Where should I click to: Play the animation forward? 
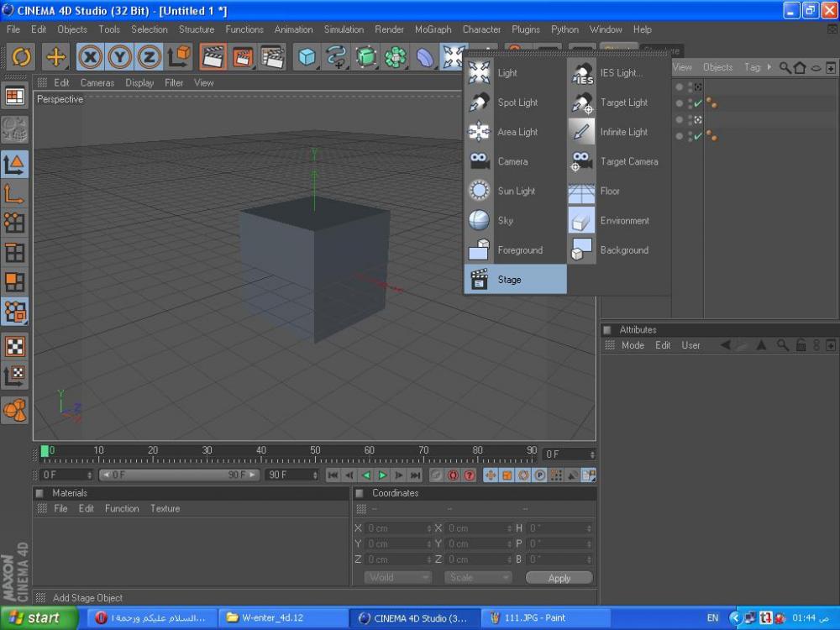coord(382,475)
